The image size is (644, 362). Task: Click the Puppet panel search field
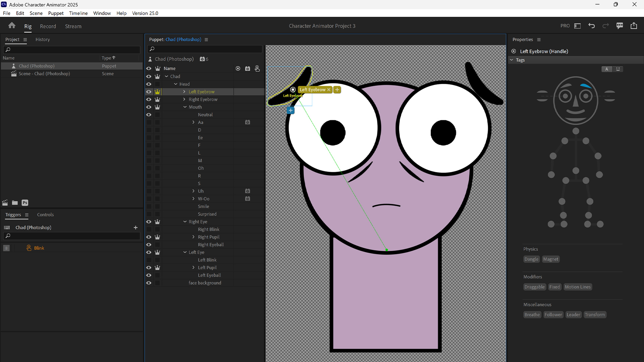coord(205,49)
